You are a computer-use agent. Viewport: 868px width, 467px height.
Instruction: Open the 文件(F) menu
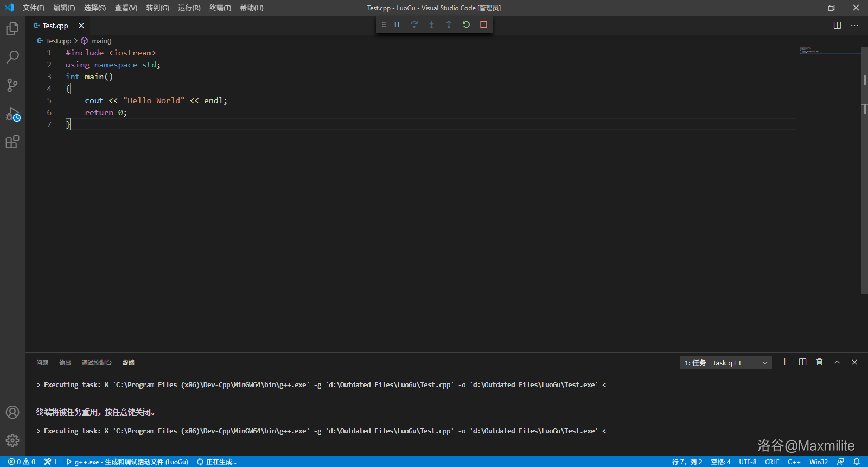pos(34,8)
